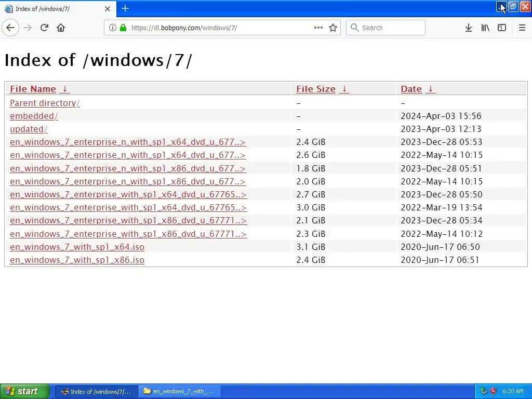Viewport: 532px width, 399px height.
Task: Download enterprise x64 file sized 2.7 GiB
Action: tap(128, 194)
